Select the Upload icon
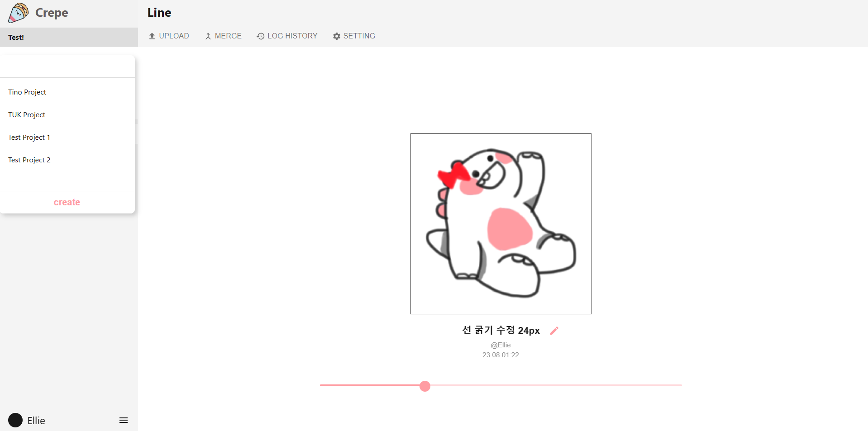868x431 pixels. point(152,36)
